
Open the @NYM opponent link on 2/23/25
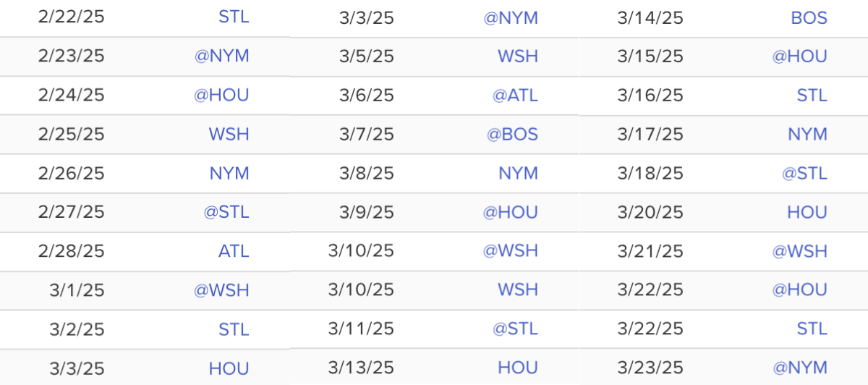[x=221, y=56]
